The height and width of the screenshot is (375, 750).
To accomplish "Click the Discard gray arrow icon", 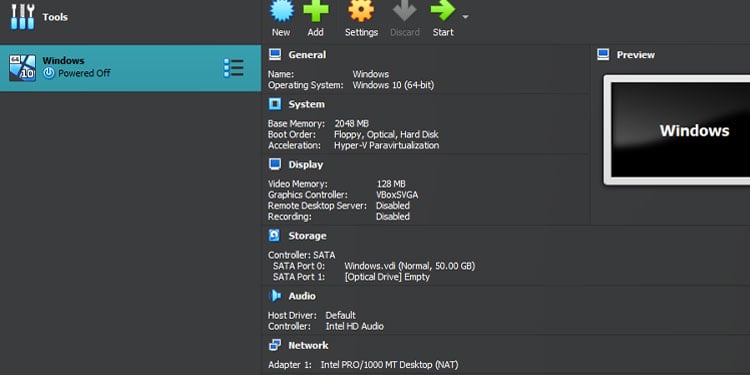I will (x=404, y=11).
